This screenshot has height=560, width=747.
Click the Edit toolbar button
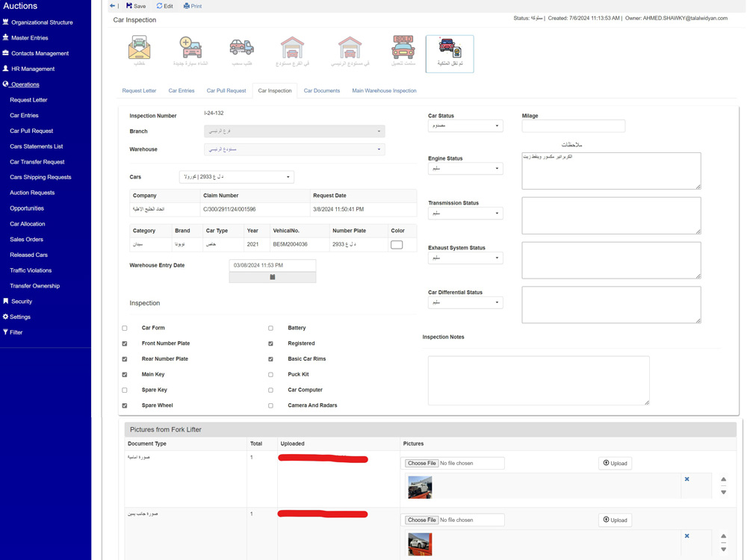[x=165, y=6]
